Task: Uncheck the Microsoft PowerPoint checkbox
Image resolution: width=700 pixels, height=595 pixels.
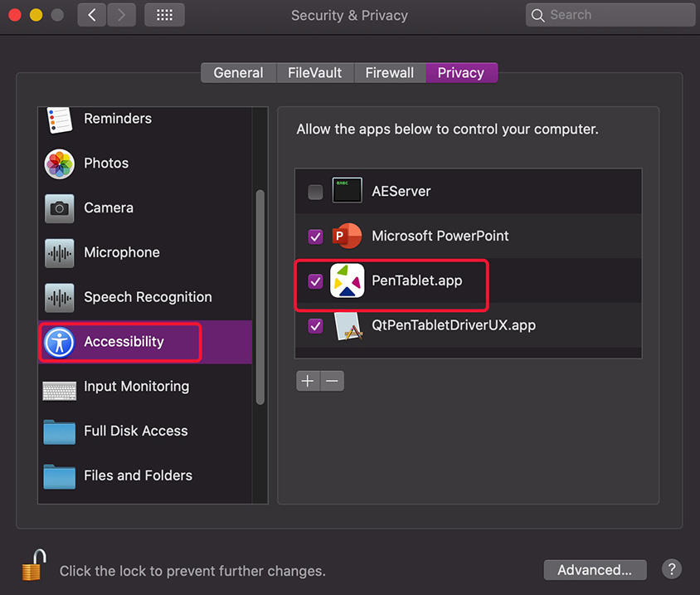Action: (315, 237)
